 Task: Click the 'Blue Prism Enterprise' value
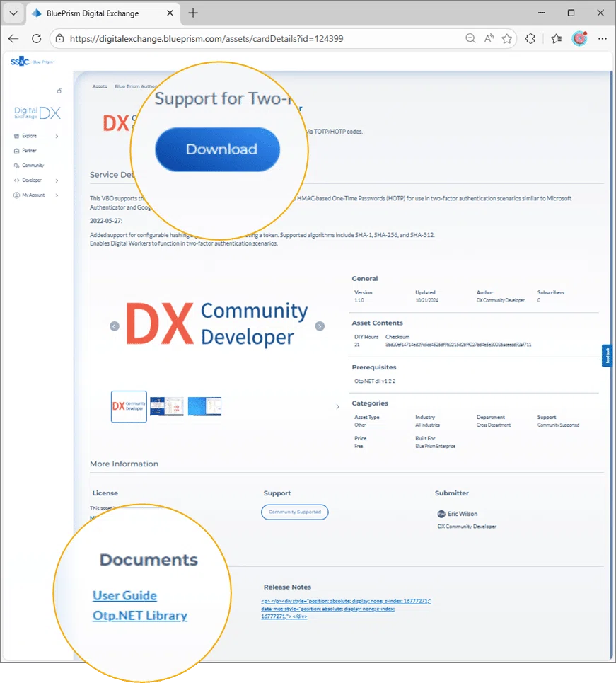pyautogui.click(x=436, y=446)
